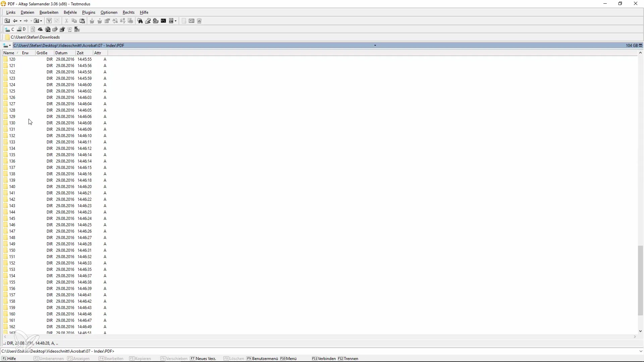Click F7 Neues Verz. button
Image resolution: width=644 pixels, height=362 pixels.
coord(203,359)
